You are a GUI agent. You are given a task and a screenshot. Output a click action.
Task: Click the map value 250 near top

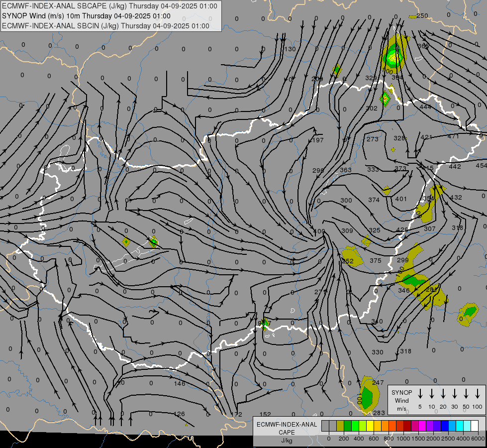(422, 15)
